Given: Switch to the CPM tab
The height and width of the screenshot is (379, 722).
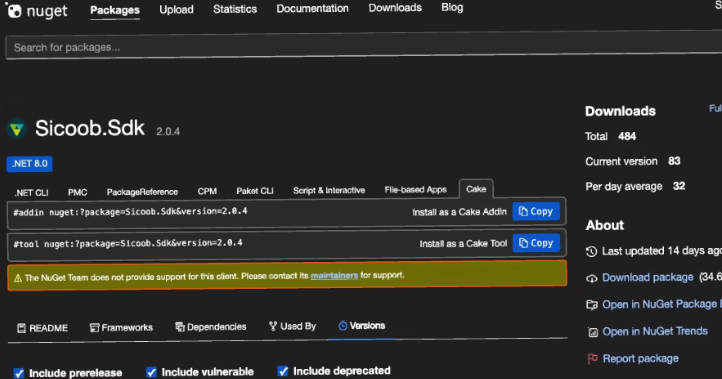Looking at the screenshot, I should pos(207,191).
